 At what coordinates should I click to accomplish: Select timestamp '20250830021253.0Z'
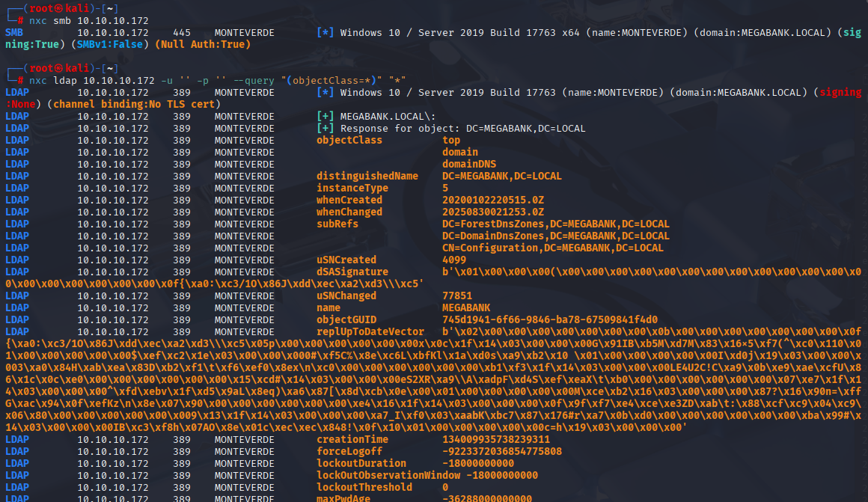pos(492,212)
